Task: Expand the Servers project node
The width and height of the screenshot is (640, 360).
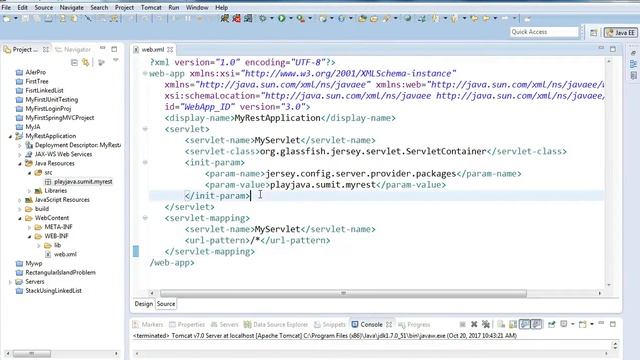Action: 10,282
